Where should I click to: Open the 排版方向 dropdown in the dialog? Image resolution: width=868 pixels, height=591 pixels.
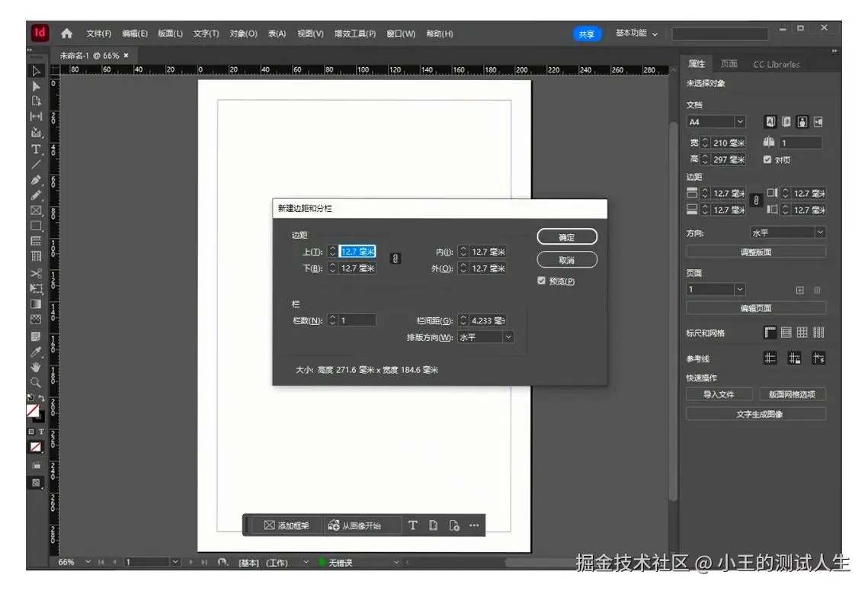(x=505, y=336)
